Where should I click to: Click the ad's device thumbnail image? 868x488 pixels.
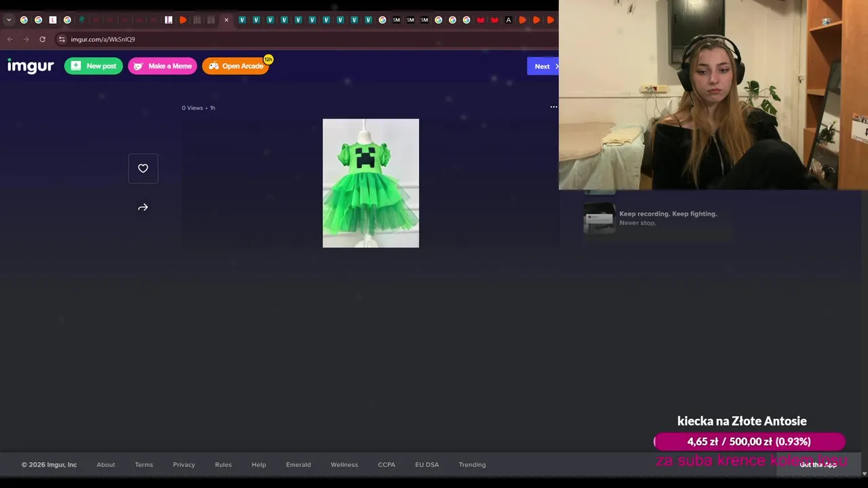pyautogui.click(x=599, y=218)
